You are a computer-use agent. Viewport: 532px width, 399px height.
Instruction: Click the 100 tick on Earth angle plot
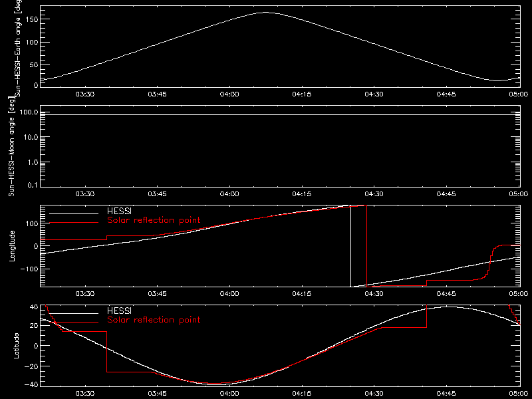point(31,42)
